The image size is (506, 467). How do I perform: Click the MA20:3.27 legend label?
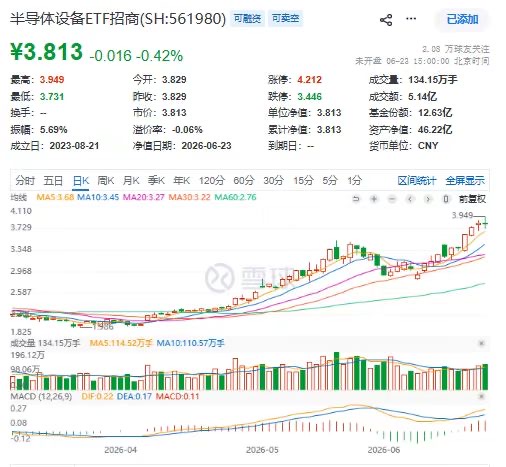coord(144,197)
